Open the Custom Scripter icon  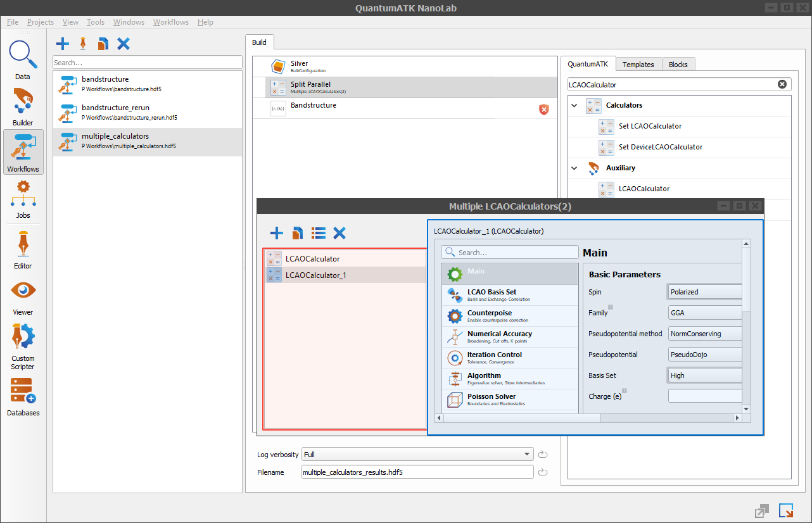[23, 346]
